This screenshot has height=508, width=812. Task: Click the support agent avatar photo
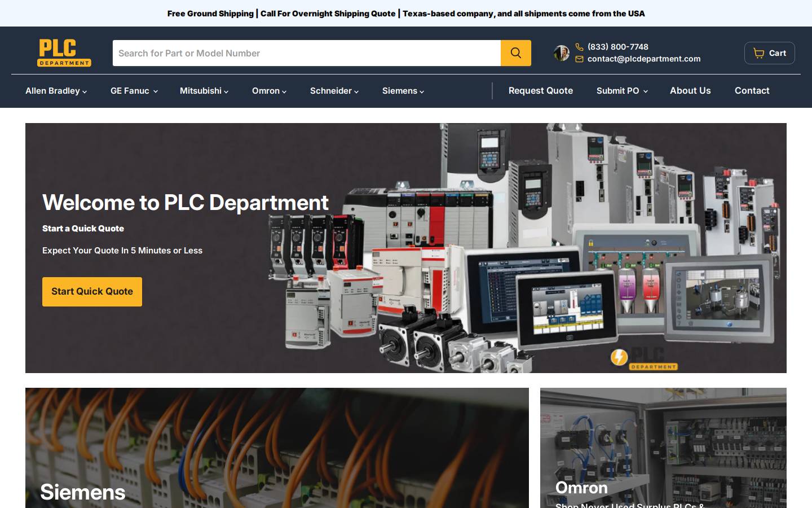coord(562,53)
